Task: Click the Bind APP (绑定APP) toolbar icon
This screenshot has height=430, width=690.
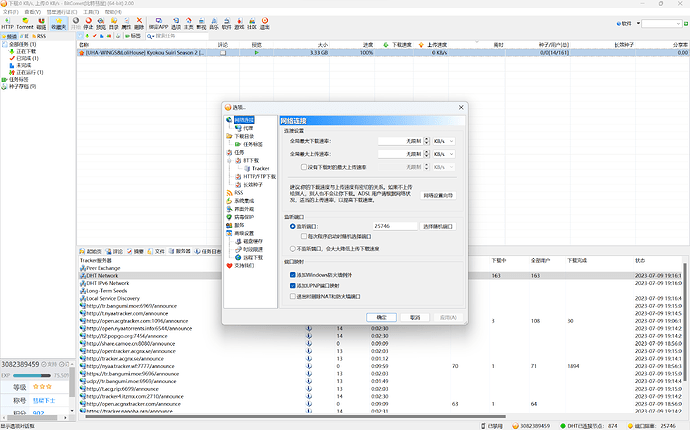Action: (x=158, y=23)
